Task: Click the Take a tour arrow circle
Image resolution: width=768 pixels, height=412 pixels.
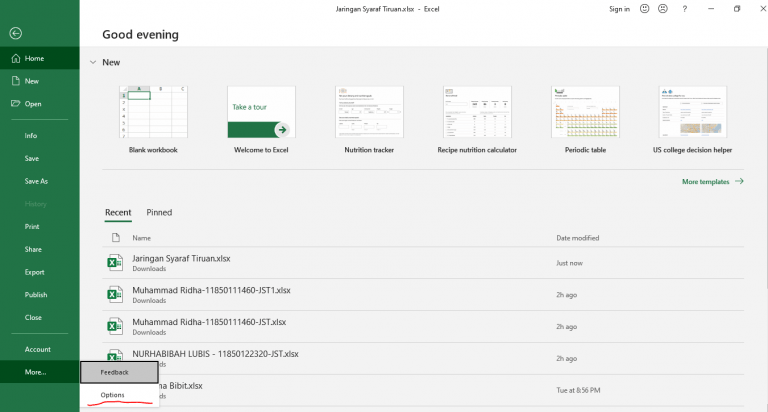Action: click(282, 130)
